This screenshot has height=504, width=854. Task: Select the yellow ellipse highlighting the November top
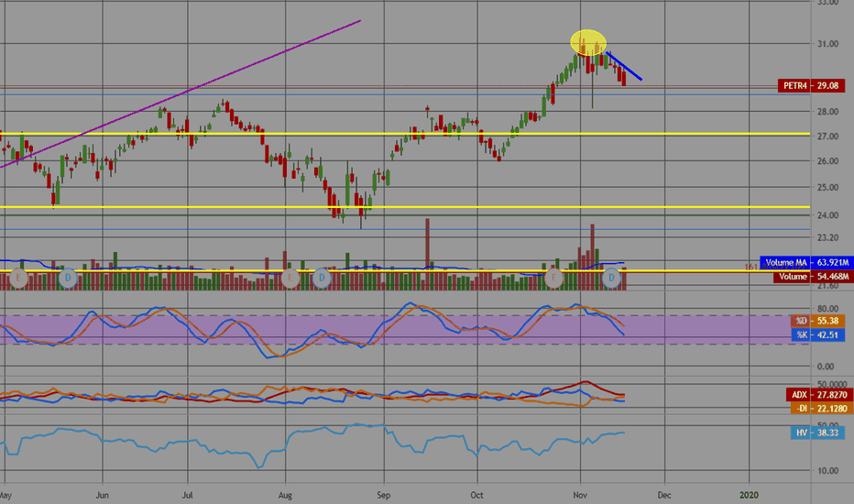[588, 42]
